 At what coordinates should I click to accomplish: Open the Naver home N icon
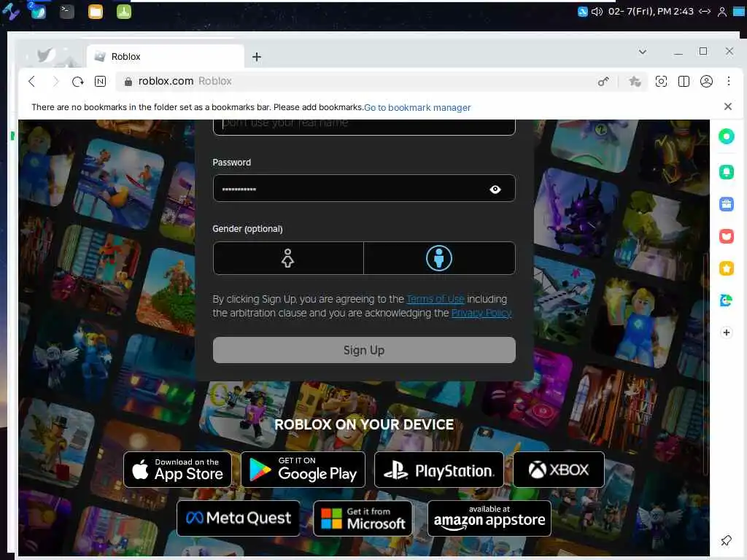pyautogui.click(x=100, y=82)
